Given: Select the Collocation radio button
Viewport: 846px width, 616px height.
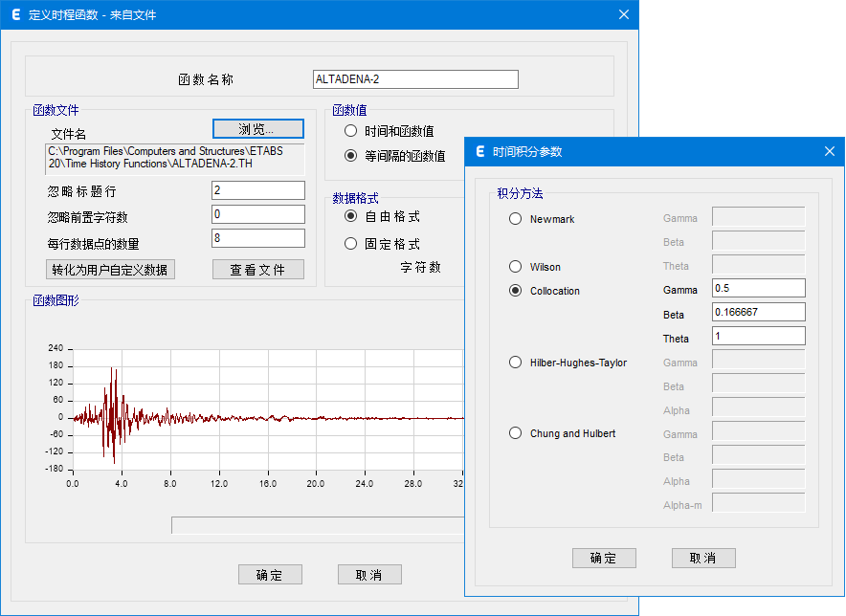Looking at the screenshot, I should coord(516,291).
